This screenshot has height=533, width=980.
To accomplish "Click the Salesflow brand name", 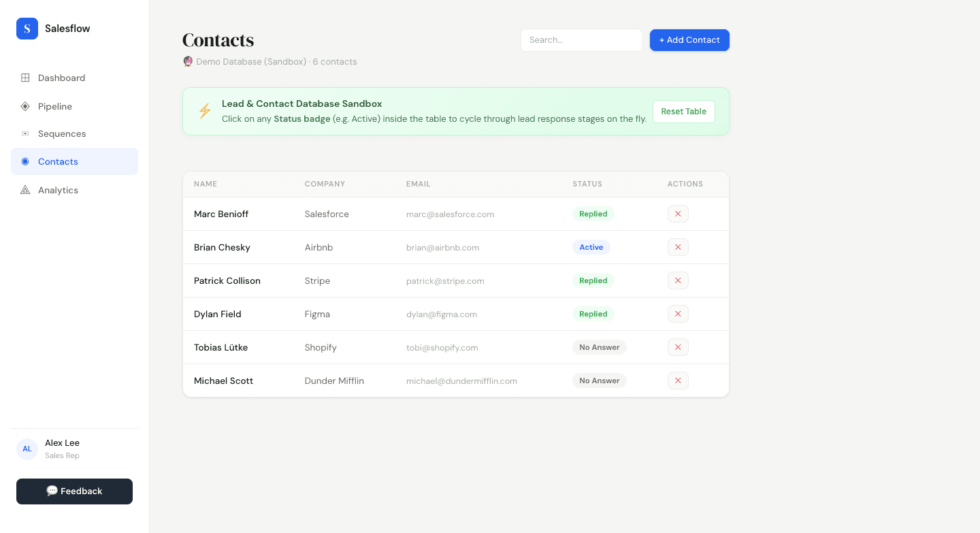I will pyautogui.click(x=67, y=29).
